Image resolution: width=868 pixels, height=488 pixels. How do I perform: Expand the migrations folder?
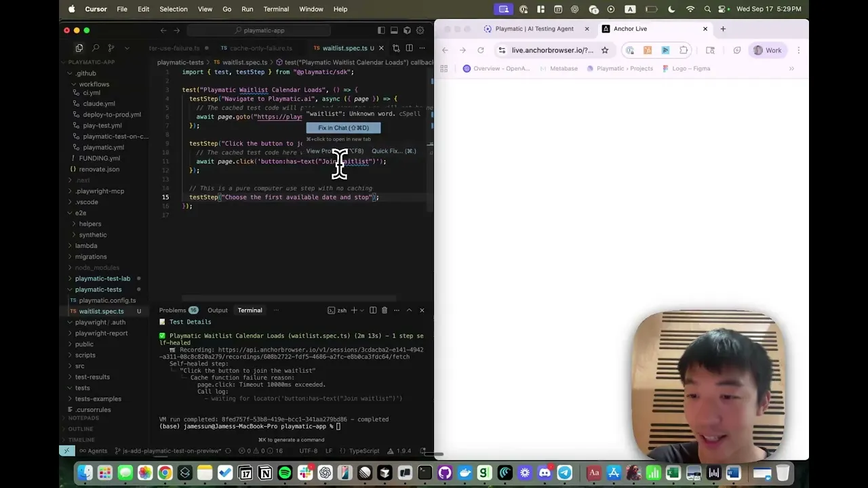click(91, 257)
